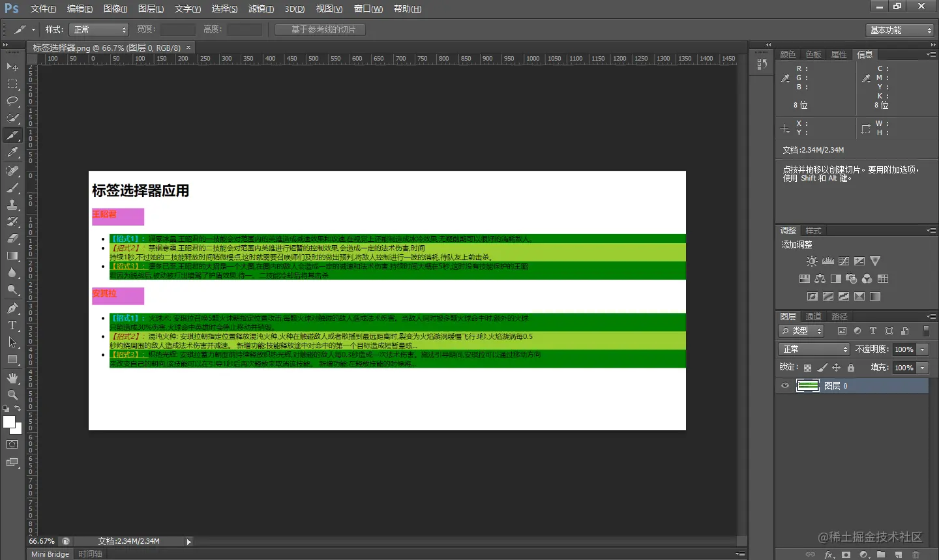Switch to the 路径 tab

[x=839, y=316]
